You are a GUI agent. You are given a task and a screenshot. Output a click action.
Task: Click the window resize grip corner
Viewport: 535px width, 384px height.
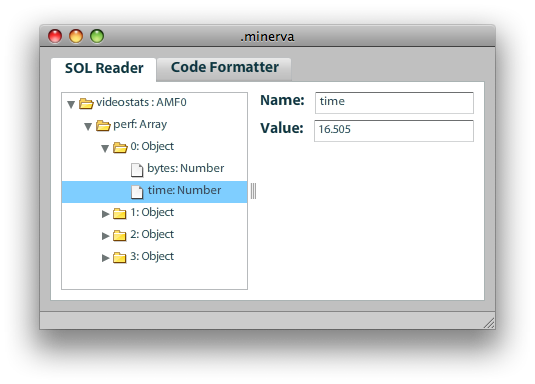pyautogui.click(x=489, y=323)
